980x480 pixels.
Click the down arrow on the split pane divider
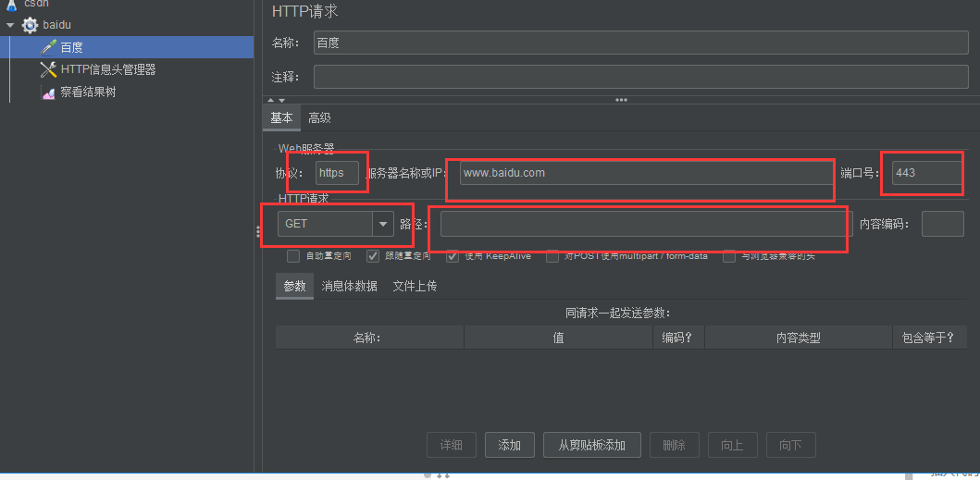pyautogui.click(x=282, y=100)
